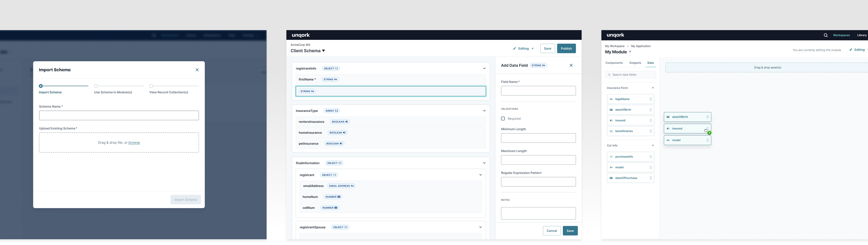The height and width of the screenshot is (245, 868).
Task: Select the homeNum number field
Action: 391,197
